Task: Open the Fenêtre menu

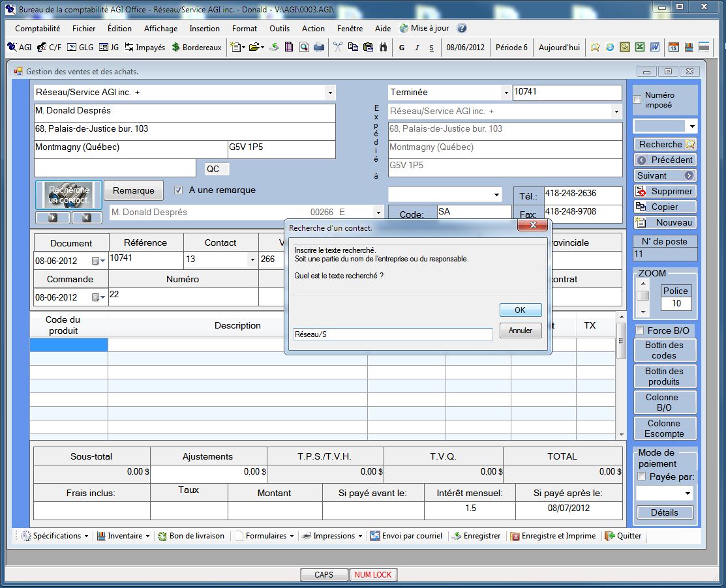Action: coord(350,28)
